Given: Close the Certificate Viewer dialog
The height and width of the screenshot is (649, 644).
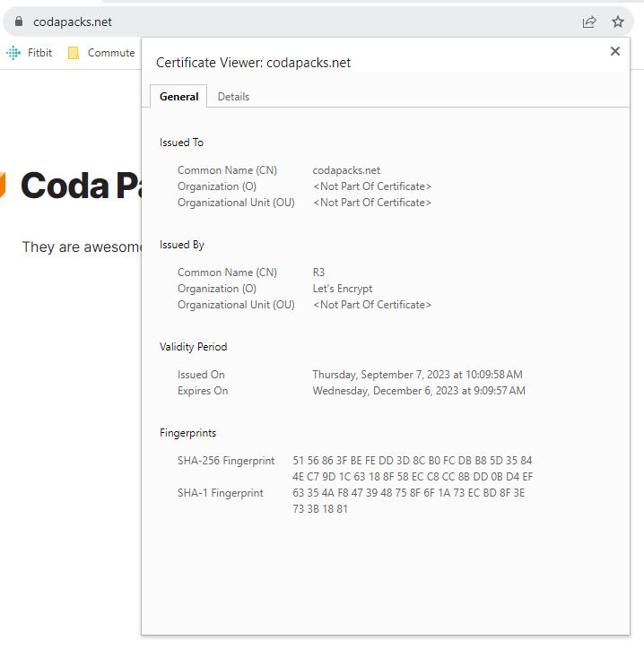Looking at the screenshot, I should 615,51.
